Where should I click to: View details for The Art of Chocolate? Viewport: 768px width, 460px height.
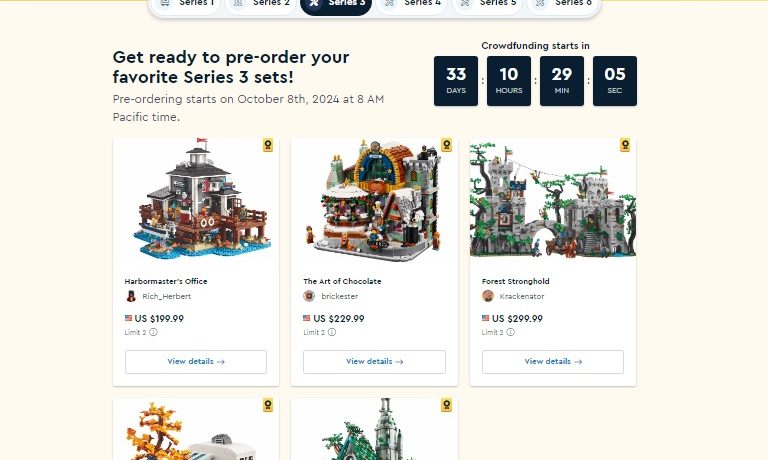[374, 362]
